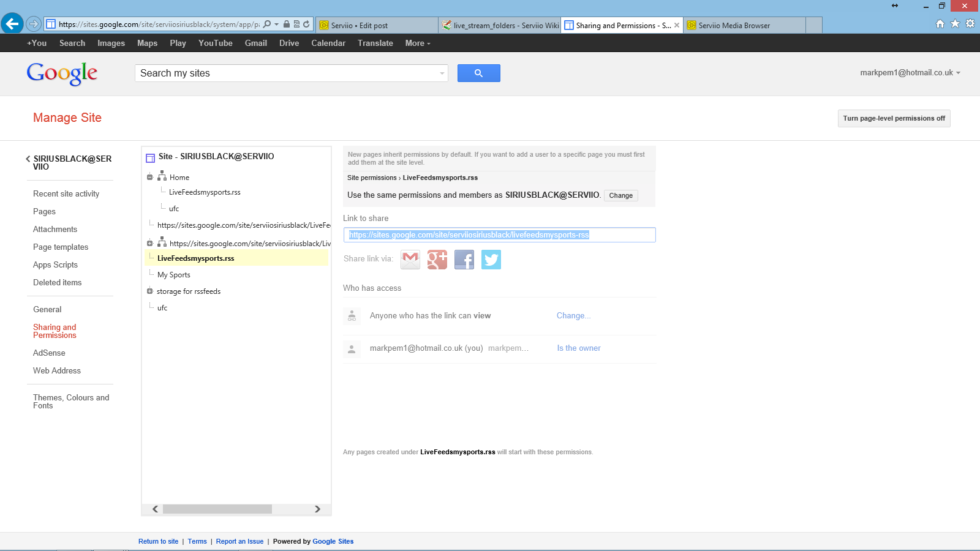Click the browser address bar URL
The height and width of the screenshot is (551, 980).
tap(159, 24)
